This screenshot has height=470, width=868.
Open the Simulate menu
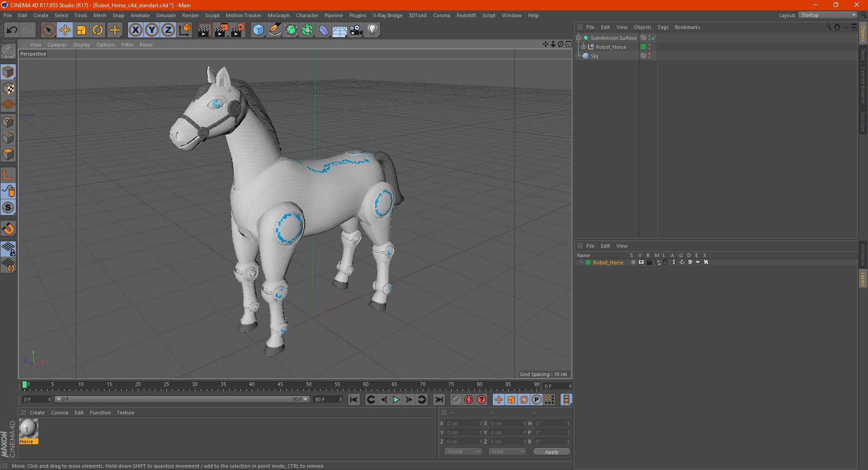(x=166, y=15)
